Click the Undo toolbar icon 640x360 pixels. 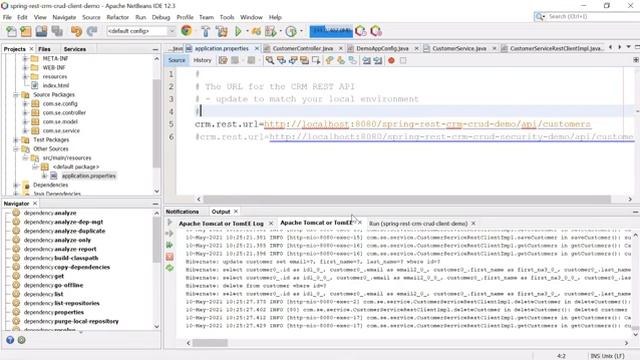76,31
